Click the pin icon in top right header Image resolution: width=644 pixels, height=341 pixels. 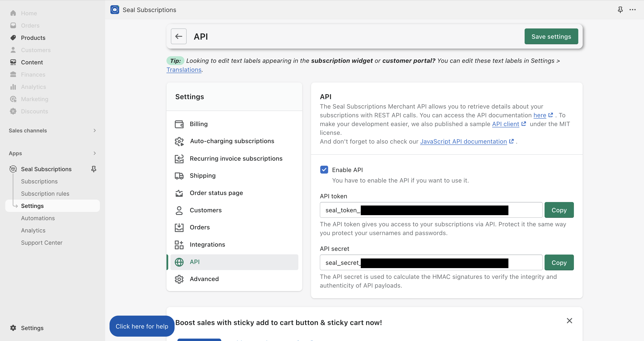click(x=620, y=10)
